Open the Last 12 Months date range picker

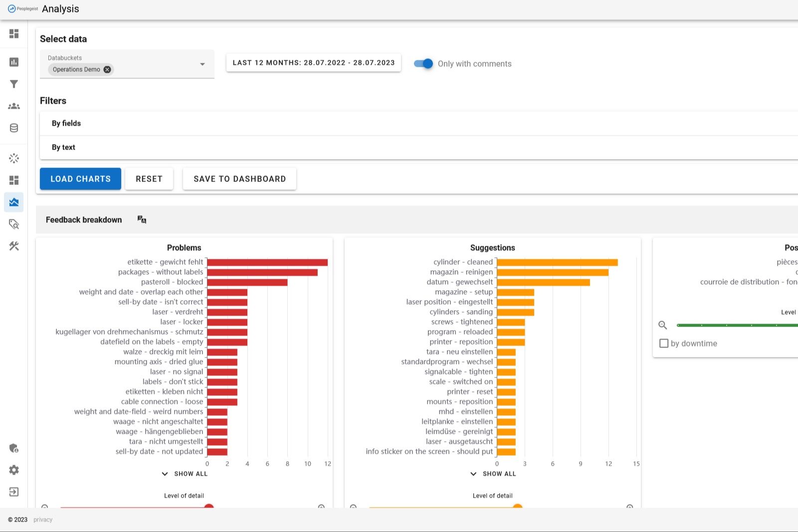tap(314, 63)
